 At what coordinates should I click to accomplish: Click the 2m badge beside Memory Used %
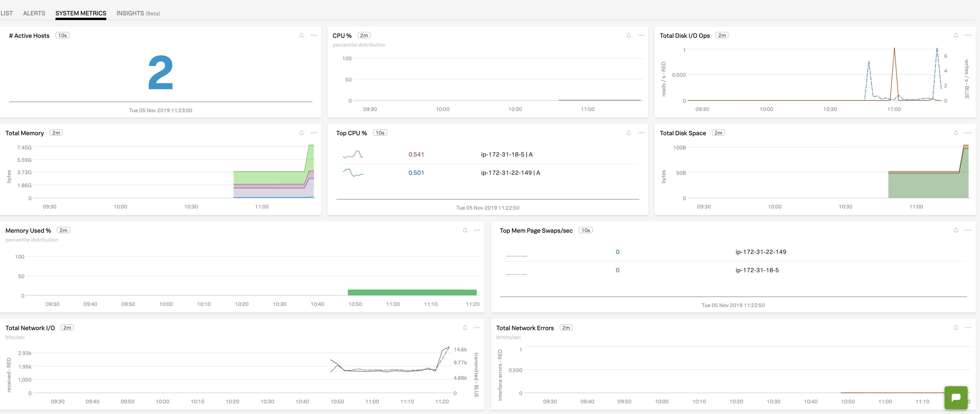coord(63,230)
